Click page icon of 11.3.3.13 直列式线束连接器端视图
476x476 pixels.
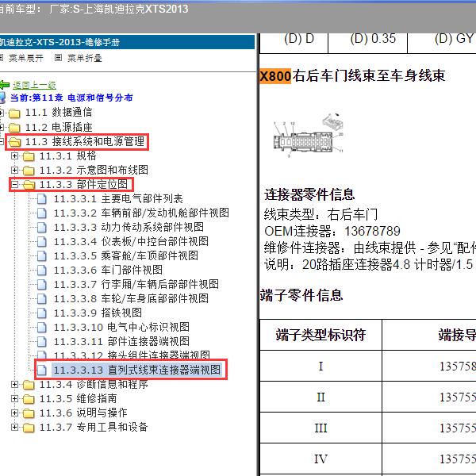pyautogui.click(x=42, y=370)
